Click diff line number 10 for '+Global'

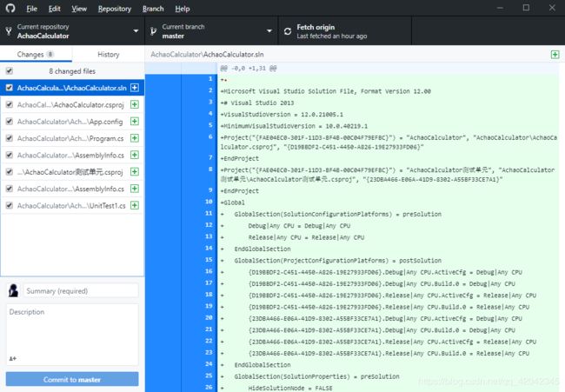[x=209, y=202]
